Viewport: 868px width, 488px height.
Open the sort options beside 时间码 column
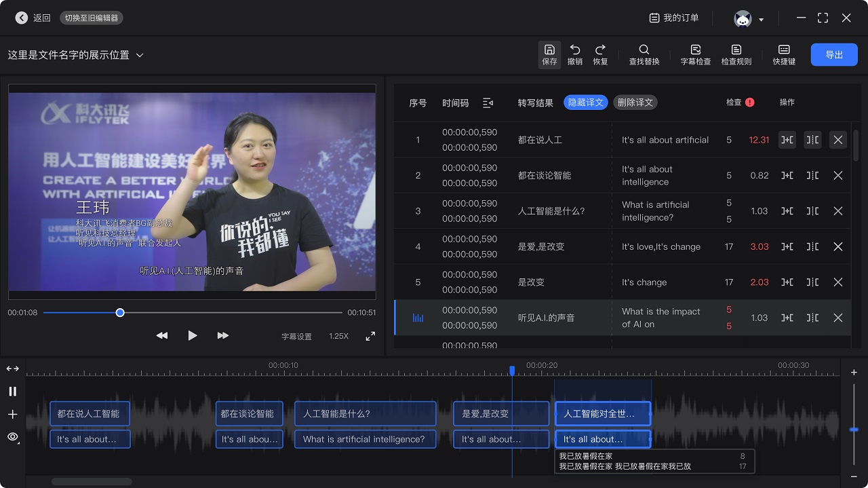pyautogui.click(x=488, y=102)
